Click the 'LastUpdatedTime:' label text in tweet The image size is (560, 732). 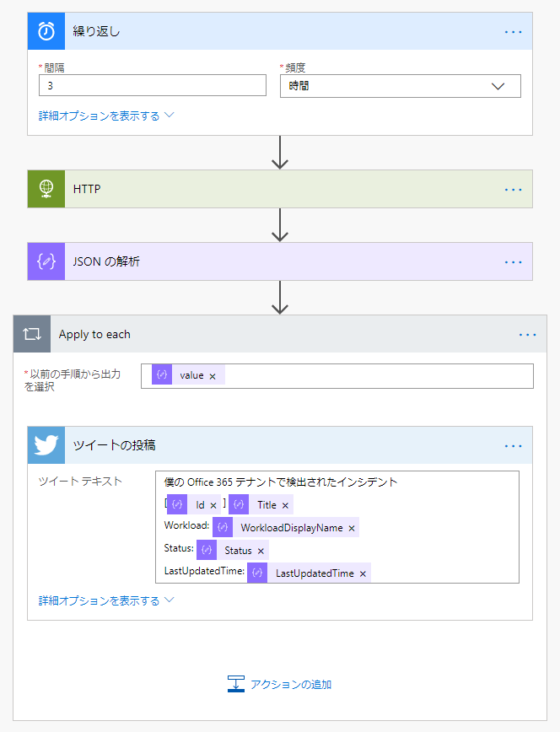(x=204, y=571)
